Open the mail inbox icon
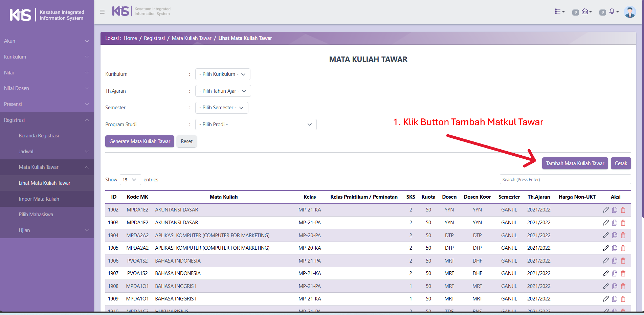 (586, 12)
